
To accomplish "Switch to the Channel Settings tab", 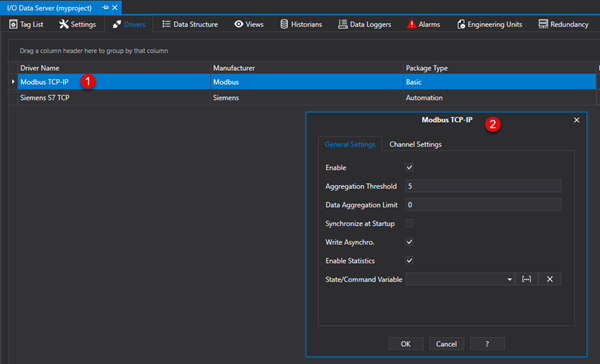I will 415,144.
